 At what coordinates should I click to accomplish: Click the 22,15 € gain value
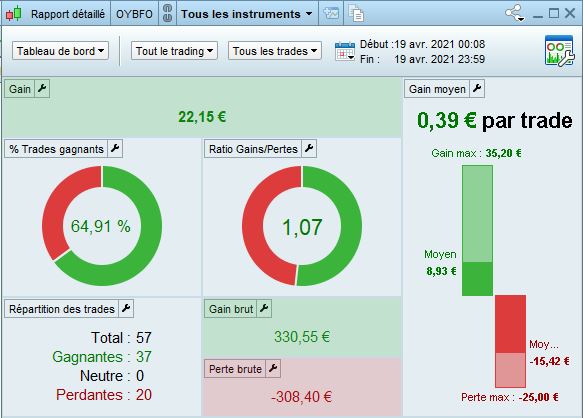(202, 117)
